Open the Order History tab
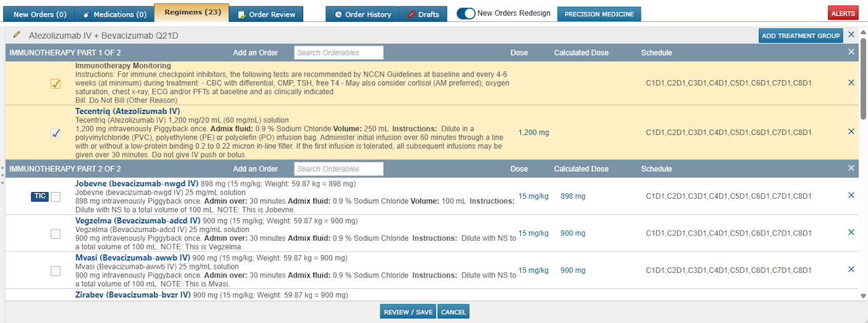868x323 pixels. (362, 14)
